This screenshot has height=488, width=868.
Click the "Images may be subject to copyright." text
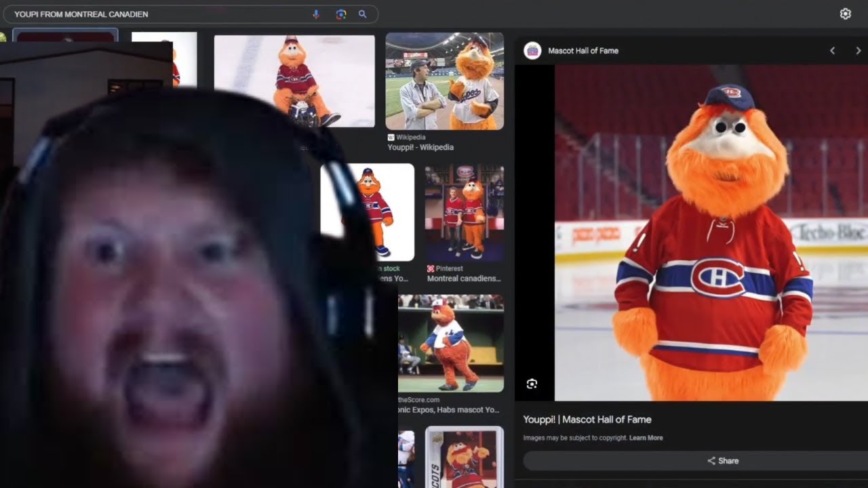[575, 438]
